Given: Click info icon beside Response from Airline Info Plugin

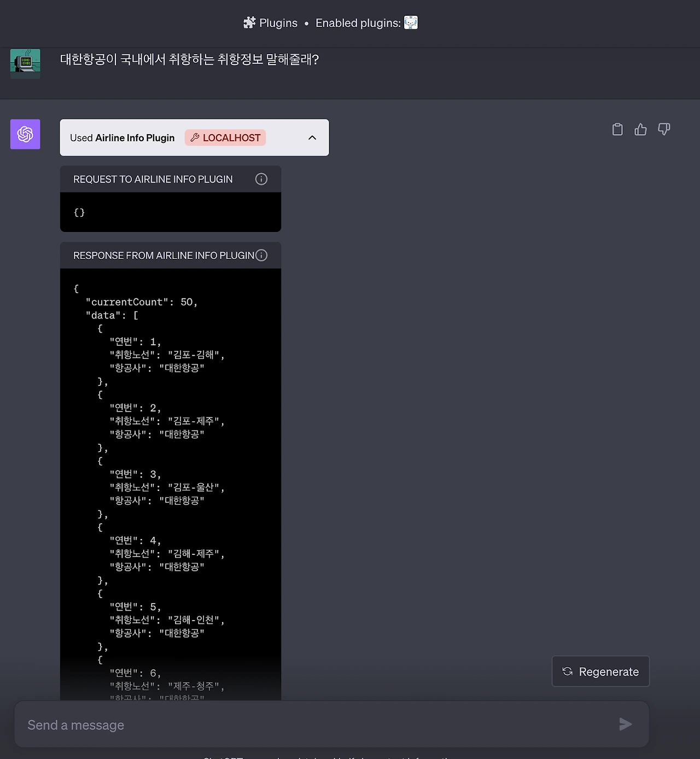Looking at the screenshot, I should 261,255.
